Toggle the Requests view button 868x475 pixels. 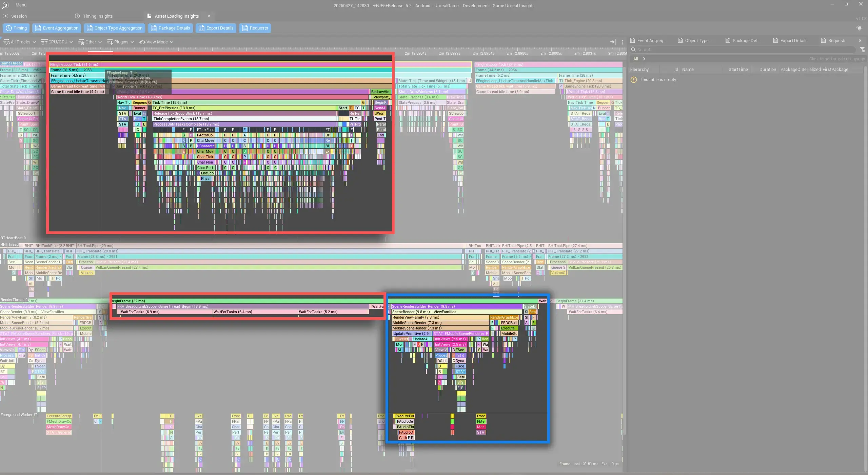(255, 28)
